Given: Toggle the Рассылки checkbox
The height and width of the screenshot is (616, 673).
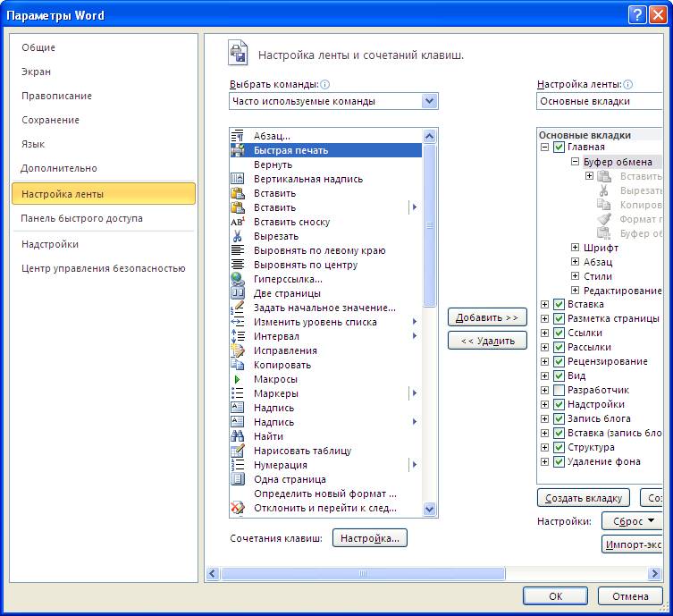Looking at the screenshot, I should coord(559,347).
